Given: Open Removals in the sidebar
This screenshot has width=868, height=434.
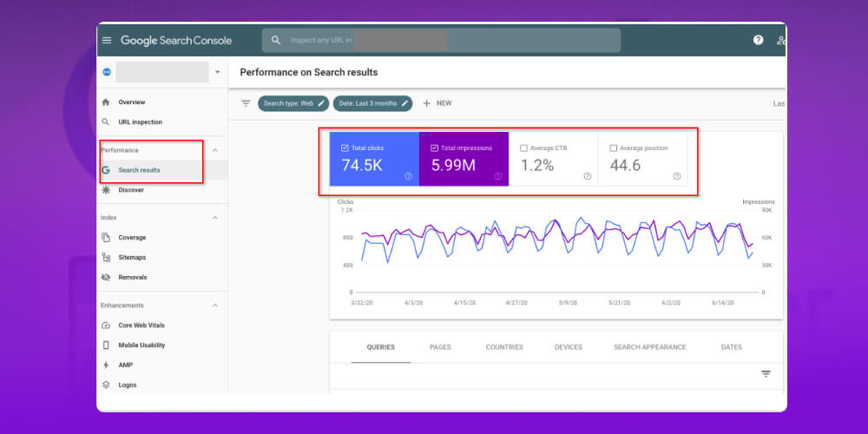Looking at the screenshot, I should (133, 278).
